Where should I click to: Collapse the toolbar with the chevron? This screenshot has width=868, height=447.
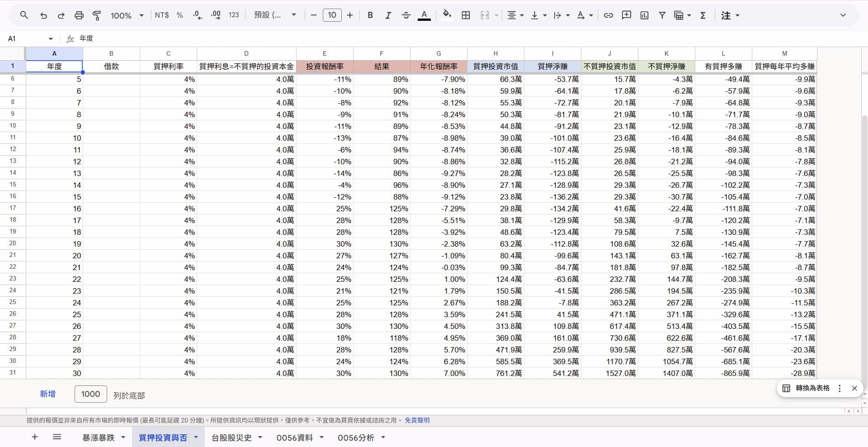(843, 15)
